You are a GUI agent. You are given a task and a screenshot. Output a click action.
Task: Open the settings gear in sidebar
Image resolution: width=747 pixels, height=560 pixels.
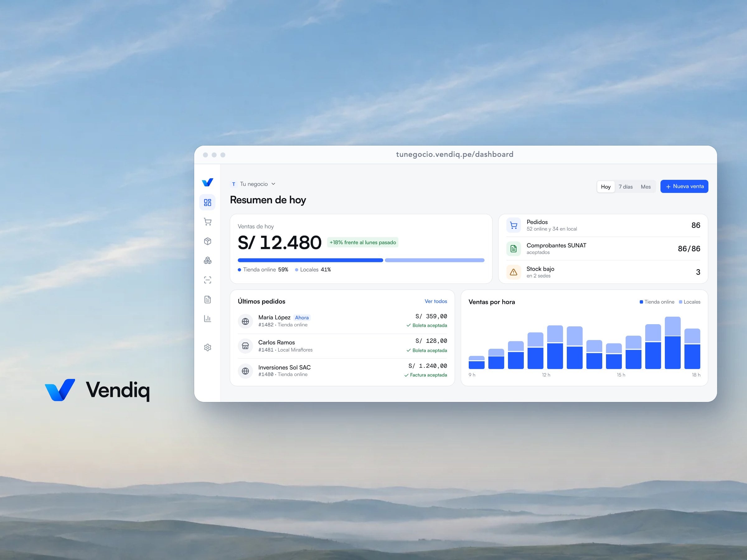(207, 347)
